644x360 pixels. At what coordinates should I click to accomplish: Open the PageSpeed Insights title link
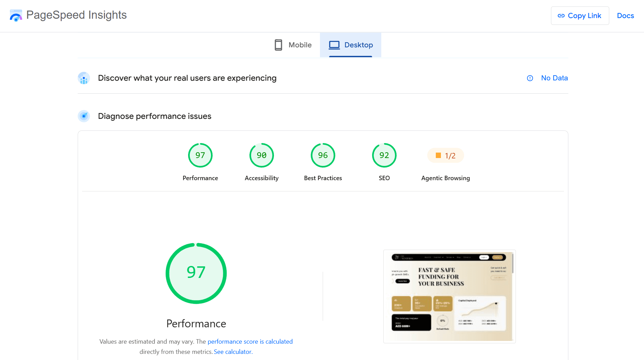[76, 15]
